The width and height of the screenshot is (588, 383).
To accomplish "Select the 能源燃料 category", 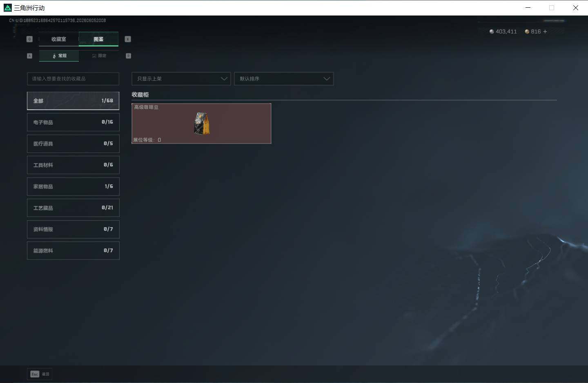I will pyautogui.click(x=73, y=250).
